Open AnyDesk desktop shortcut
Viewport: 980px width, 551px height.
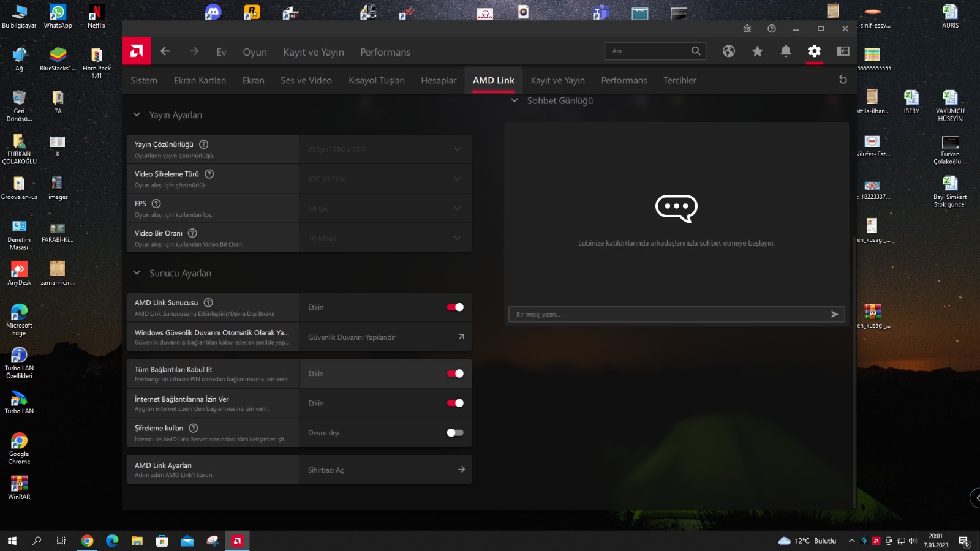click(x=19, y=274)
